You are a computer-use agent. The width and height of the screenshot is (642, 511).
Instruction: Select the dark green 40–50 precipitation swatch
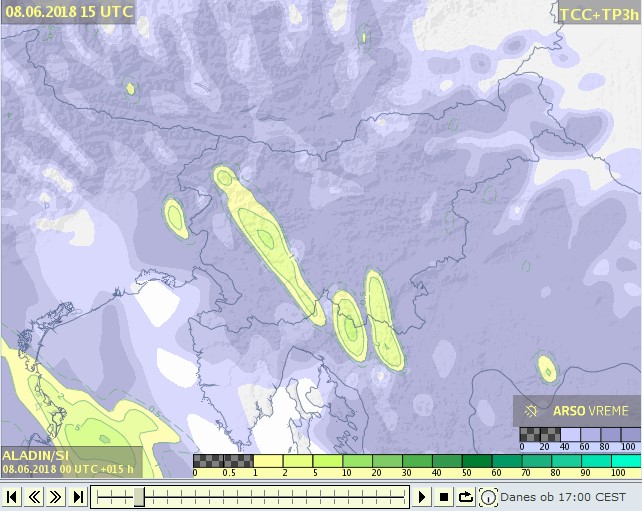pos(447,461)
